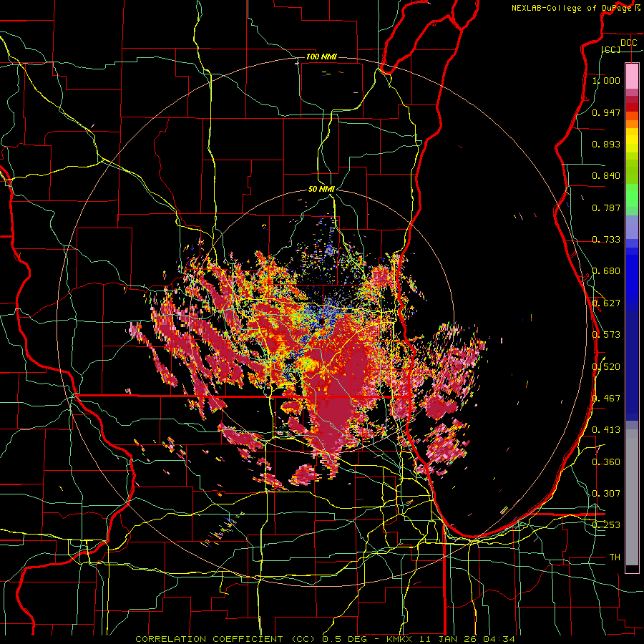Screen dimensions: 644x644
Task: Click the 0.520 legend value
Action: (606, 366)
